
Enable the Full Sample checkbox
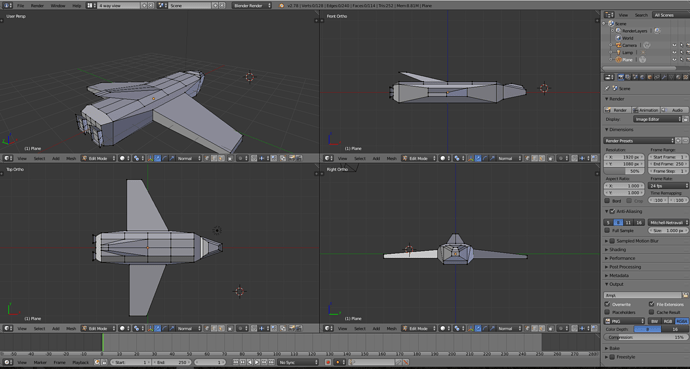(607, 230)
